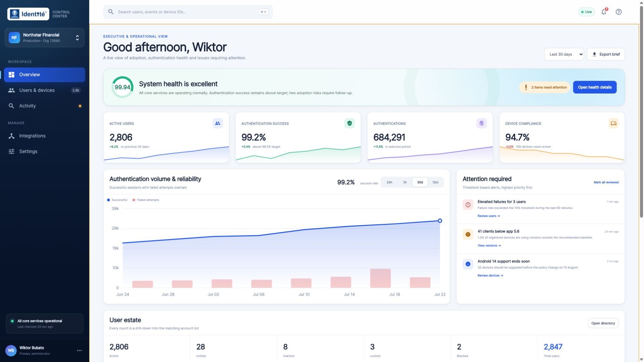644x362 pixels.
Task: Open the help question mark icon
Action: tap(619, 12)
